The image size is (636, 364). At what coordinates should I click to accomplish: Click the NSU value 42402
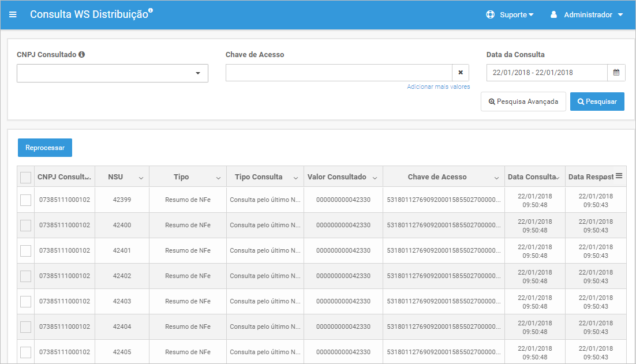click(x=122, y=276)
